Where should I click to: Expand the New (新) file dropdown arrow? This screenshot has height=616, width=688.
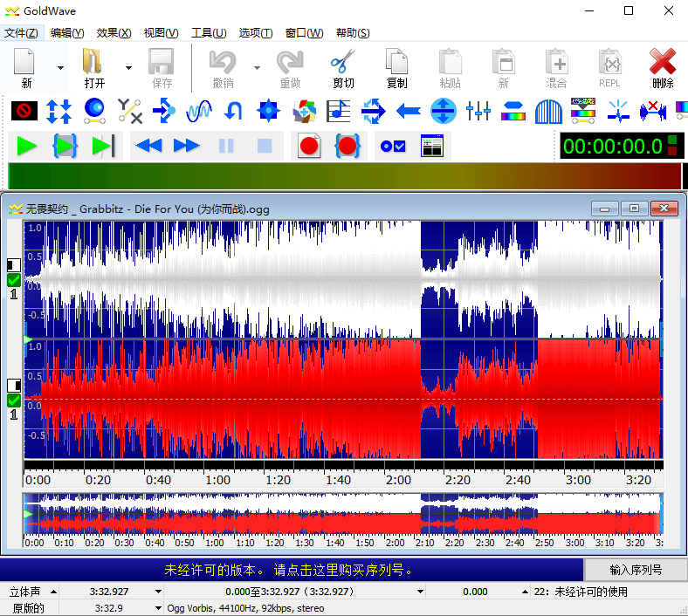[60, 68]
